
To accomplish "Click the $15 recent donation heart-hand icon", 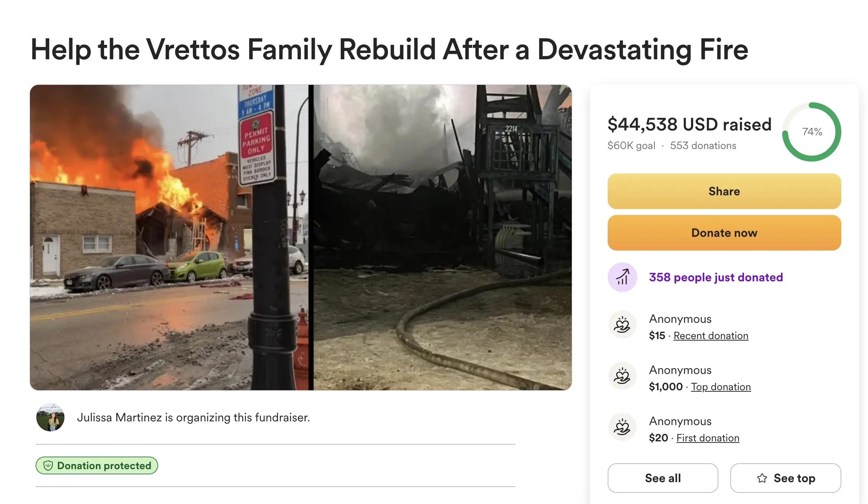I will coord(622,325).
